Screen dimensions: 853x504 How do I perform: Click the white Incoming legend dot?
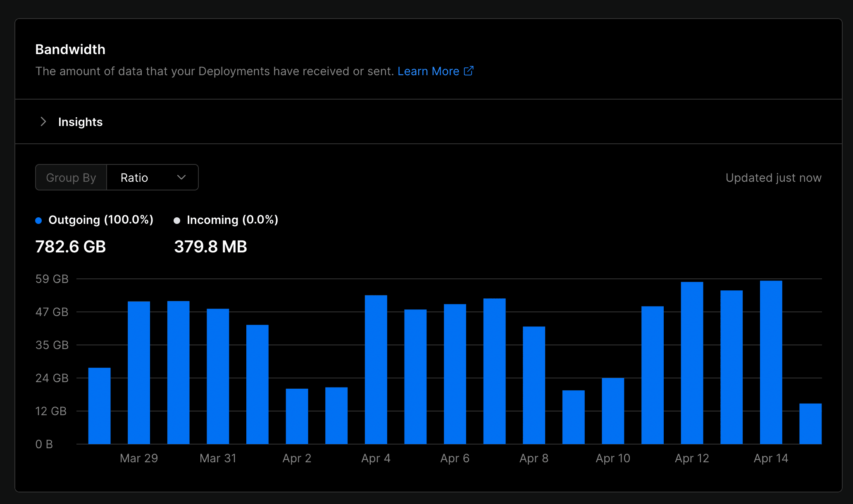[177, 220]
